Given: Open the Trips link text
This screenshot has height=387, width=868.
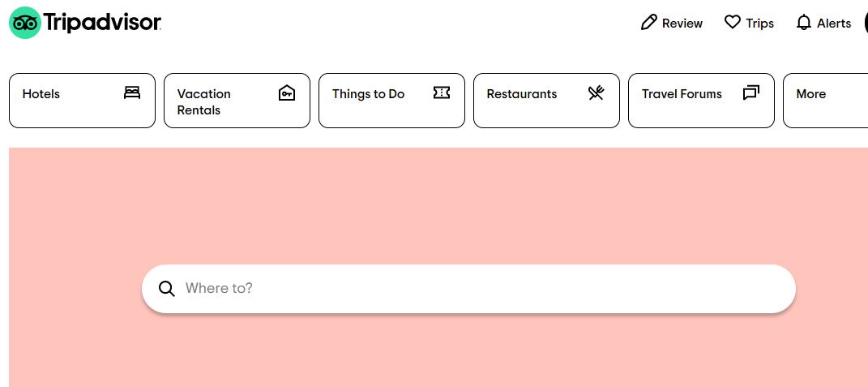Looking at the screenshot, I should pyautogui.click(x=759, y=24).
